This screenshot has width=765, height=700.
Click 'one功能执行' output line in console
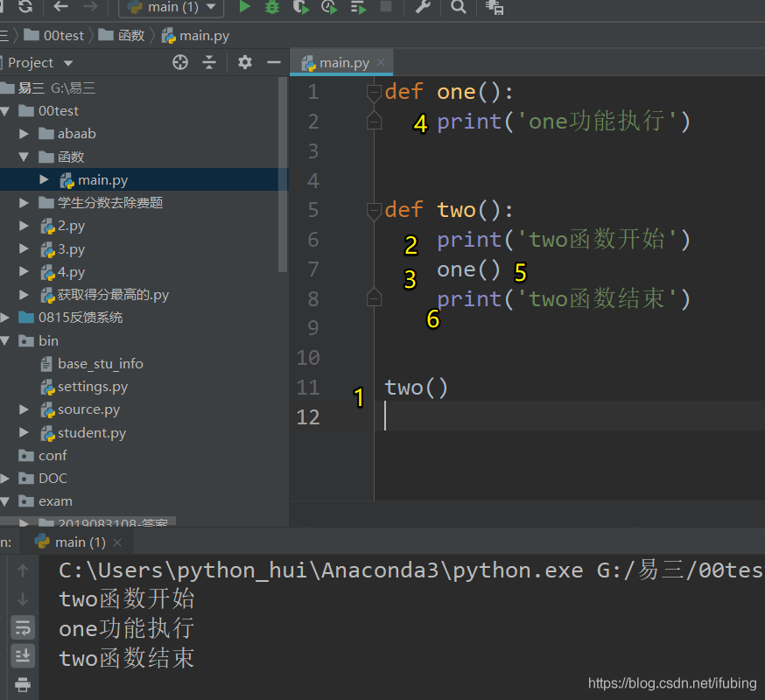pyautogui.click(x=127, y=628)
